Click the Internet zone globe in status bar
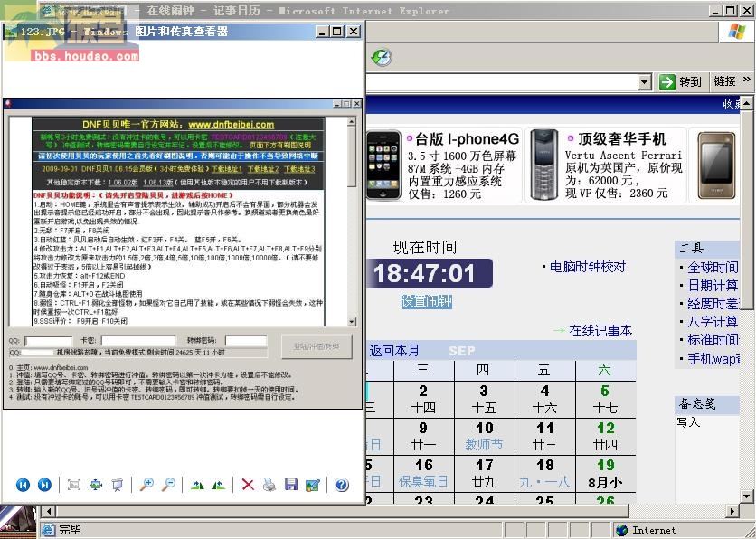Viewport: 756px width, 539px height. click(x=622, y=530)
